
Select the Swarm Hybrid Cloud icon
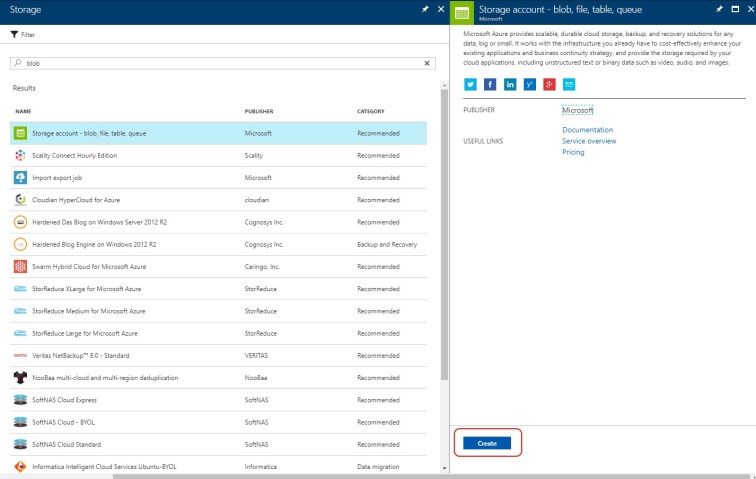click(20, 266)
